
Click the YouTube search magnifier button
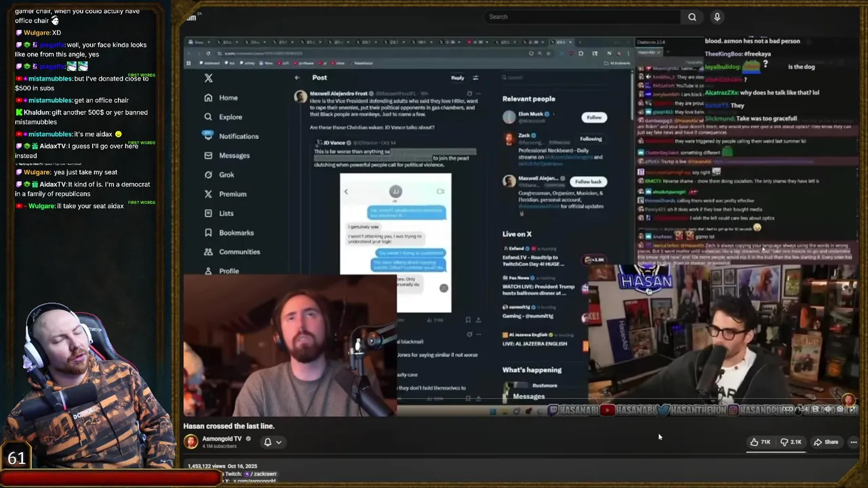(692, 17)
